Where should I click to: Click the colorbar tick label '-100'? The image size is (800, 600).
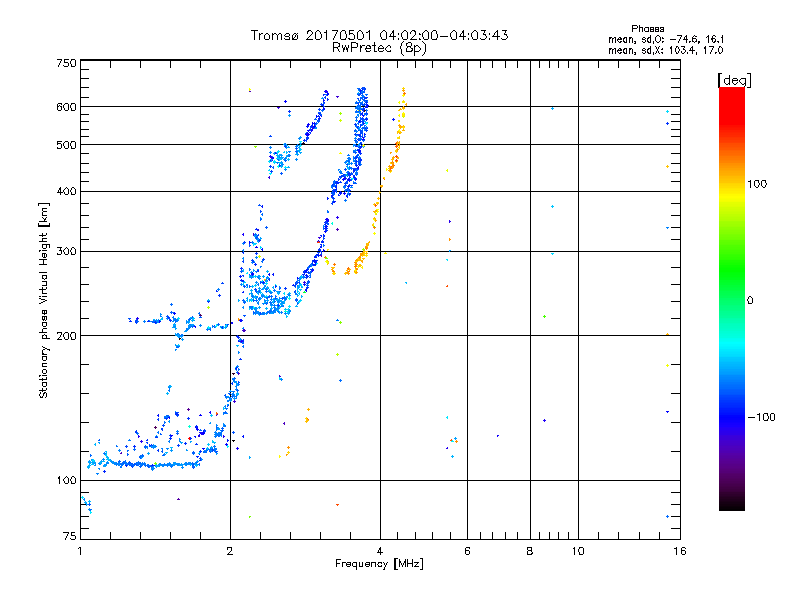click(x=761, y=417)
